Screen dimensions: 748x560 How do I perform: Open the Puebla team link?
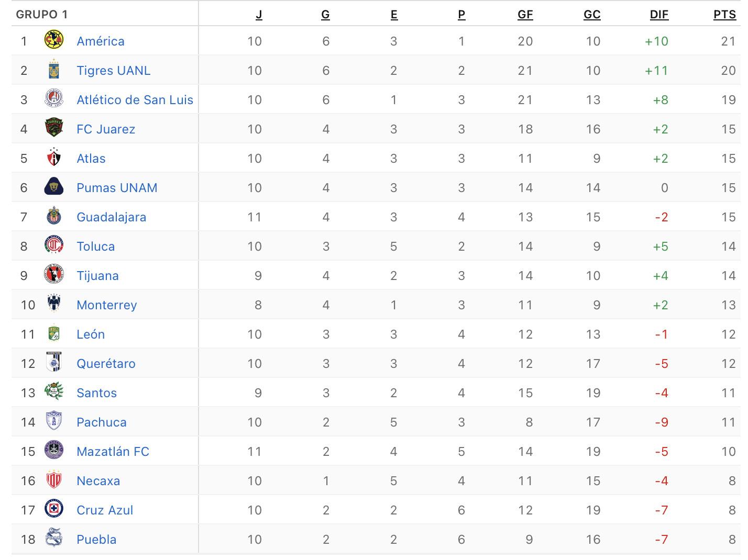point(97,539)
